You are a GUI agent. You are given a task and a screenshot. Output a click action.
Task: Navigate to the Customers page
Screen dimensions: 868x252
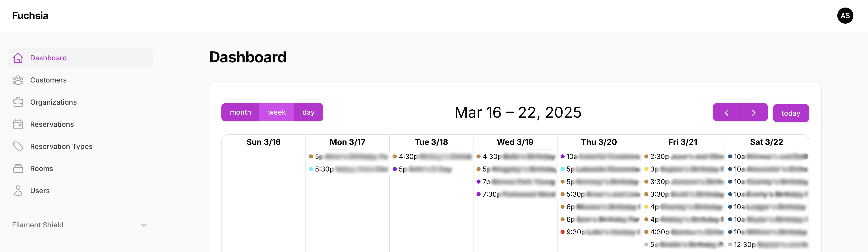(x=48, y=80)
